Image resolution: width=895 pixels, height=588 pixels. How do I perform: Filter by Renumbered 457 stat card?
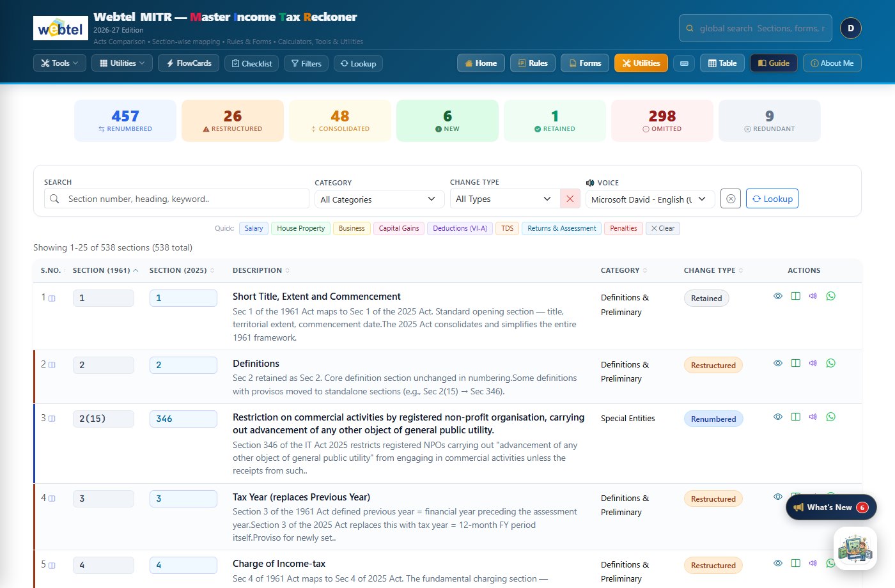[x=125, y=120]
